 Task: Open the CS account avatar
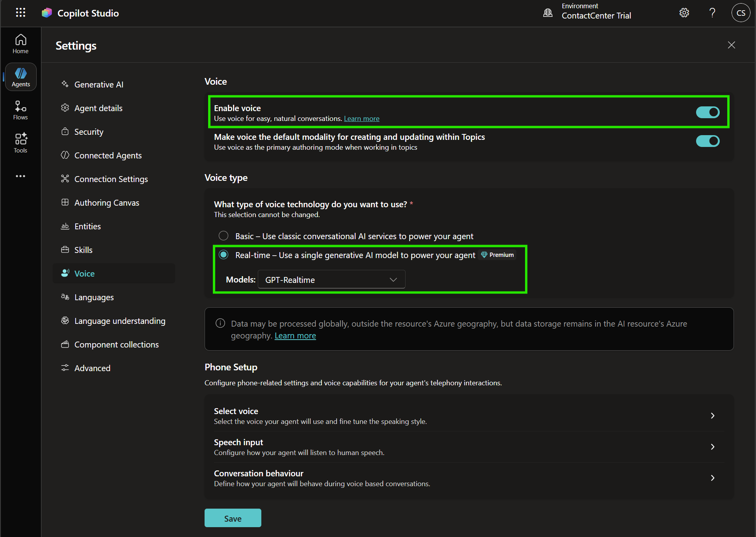[x=741, y=13]
